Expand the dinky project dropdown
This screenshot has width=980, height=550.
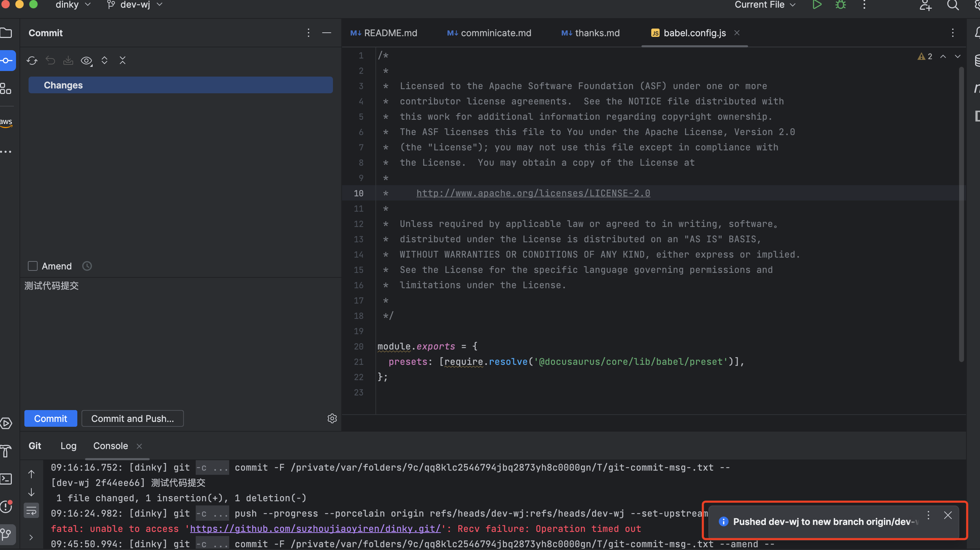coord(73,5)
